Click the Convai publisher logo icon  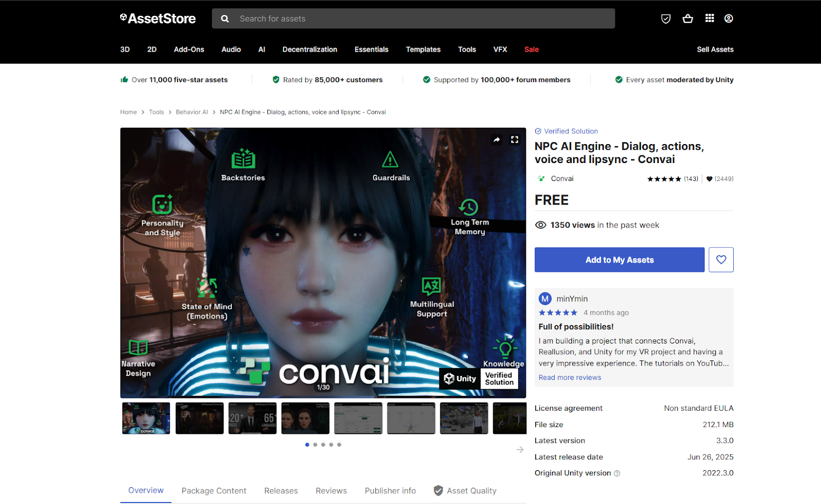541,178
